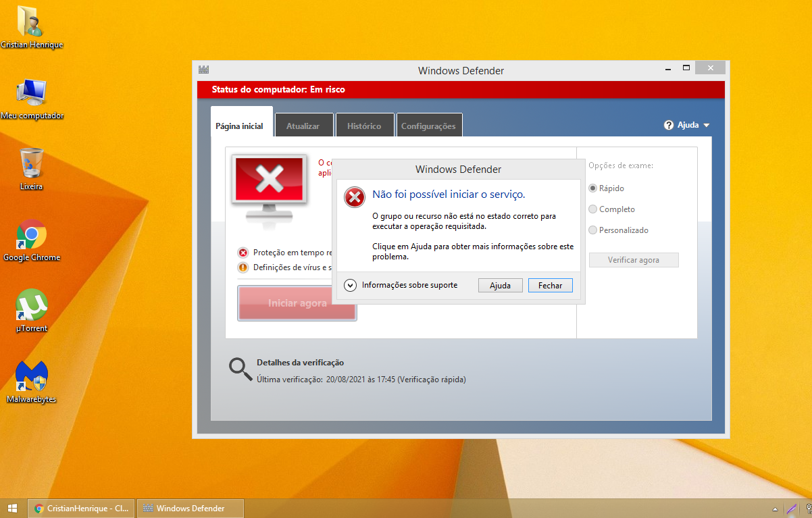The width and height of the screenshot is (812, 518).
Task: Click the Verificar agora button
Action: [634, 260]
